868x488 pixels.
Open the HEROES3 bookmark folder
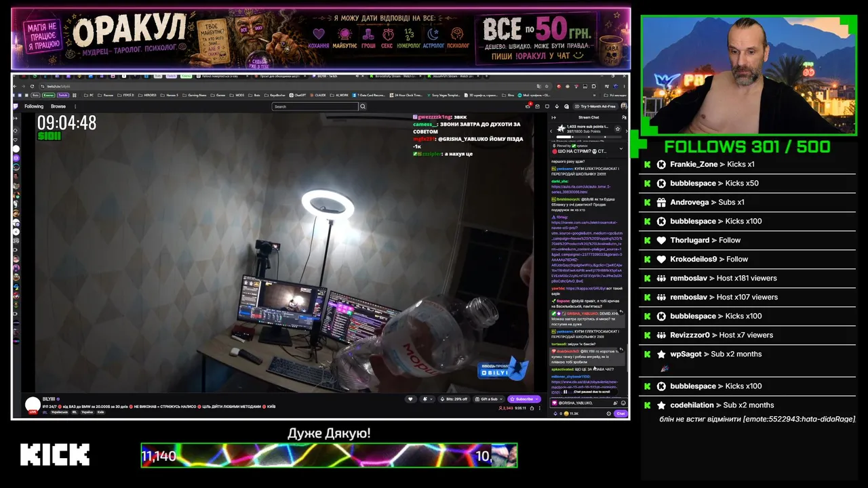(x=148, y=95)
